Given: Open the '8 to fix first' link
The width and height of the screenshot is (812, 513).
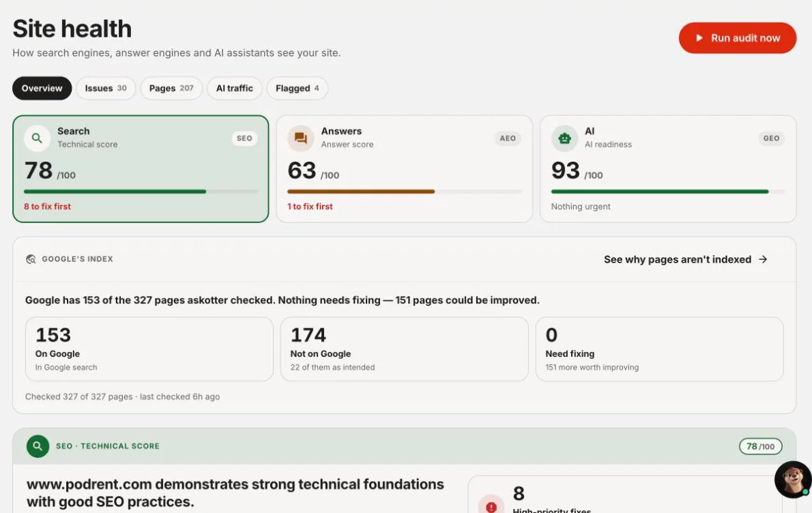Looking at the screenshot, I should pyautogui.click(x=47, y=206).
